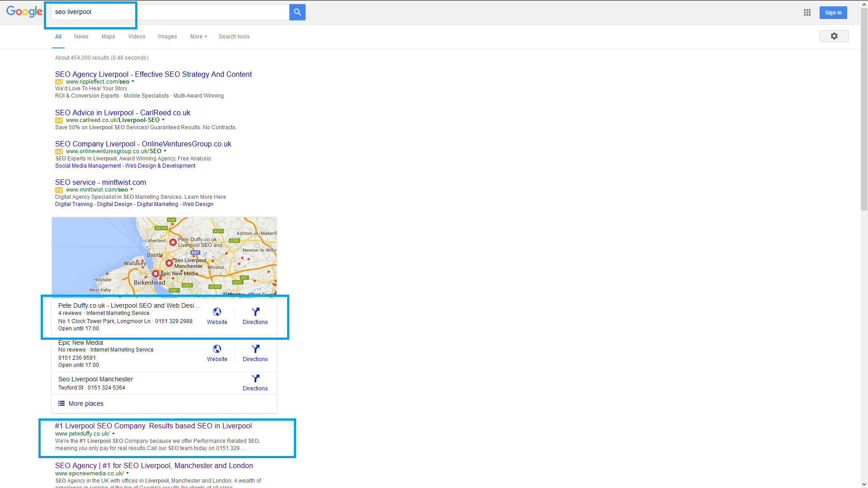Open SEO Company Liverpool OnlineVenturesGroup ad
868x488 pixels.
[x=143, y=144]
